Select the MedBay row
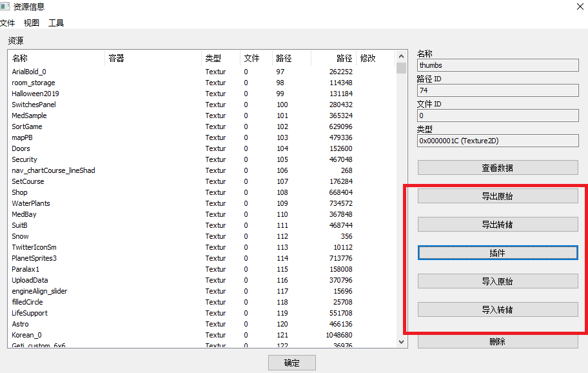 pos(202,214)
